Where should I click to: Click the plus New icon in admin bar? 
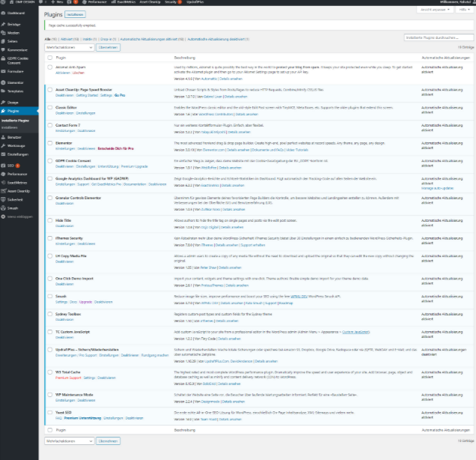tap(52, 1)
